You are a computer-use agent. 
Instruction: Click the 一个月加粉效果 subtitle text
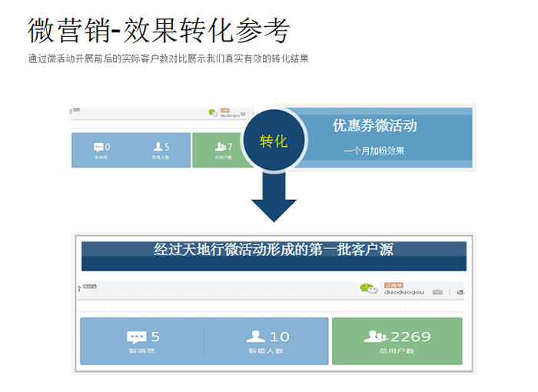pyautogui.click(x=374, y=151)
